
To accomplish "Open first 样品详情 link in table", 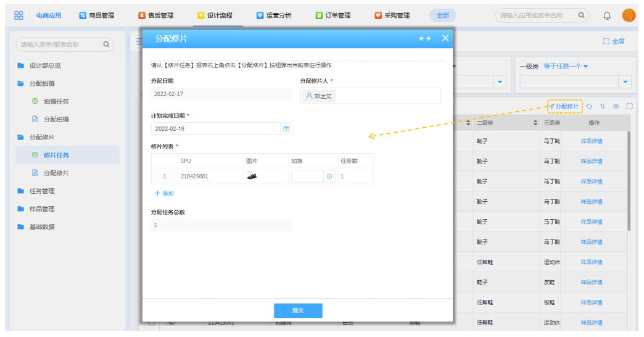I will pos(591,141).
